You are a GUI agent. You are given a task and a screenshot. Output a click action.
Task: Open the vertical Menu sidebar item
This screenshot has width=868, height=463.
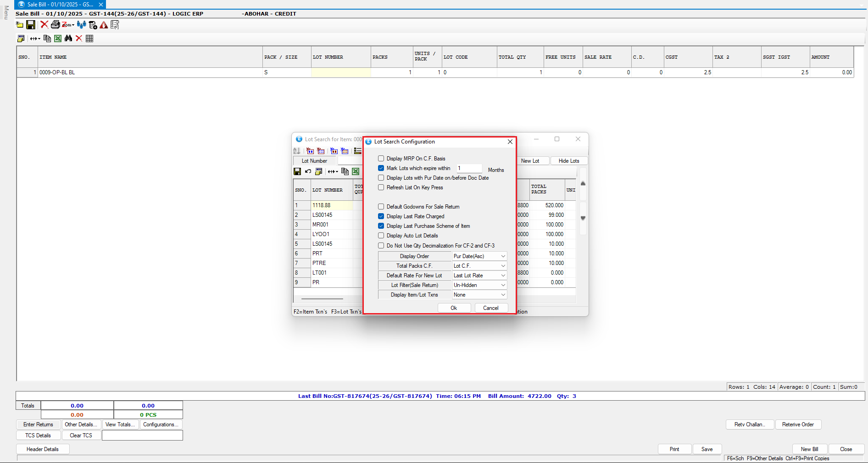[x=6, y=13]
